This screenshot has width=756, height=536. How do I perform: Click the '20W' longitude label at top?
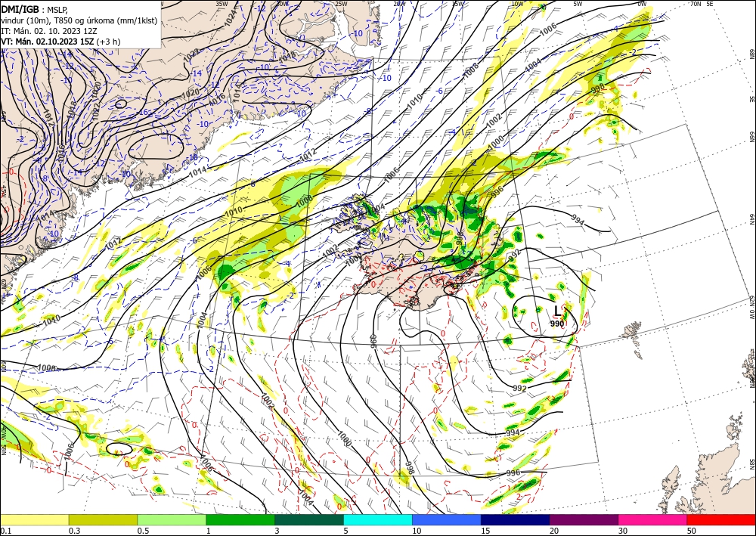(x=398, y=4)
